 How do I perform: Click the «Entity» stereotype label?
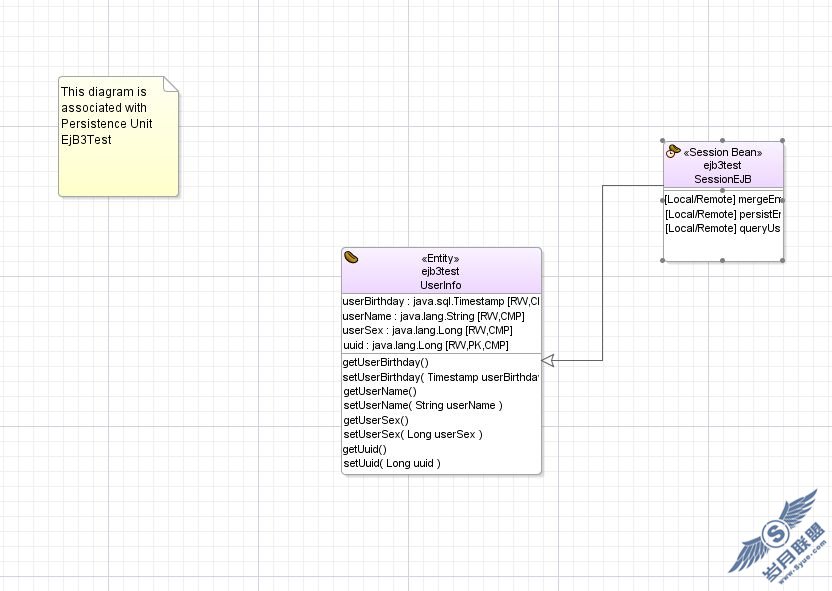coord(440,258)
